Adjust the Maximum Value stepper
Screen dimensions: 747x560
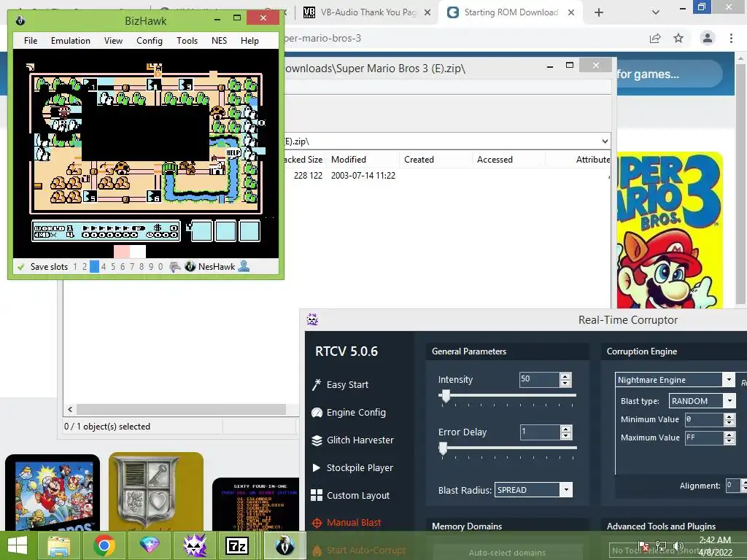pos(729,437)
